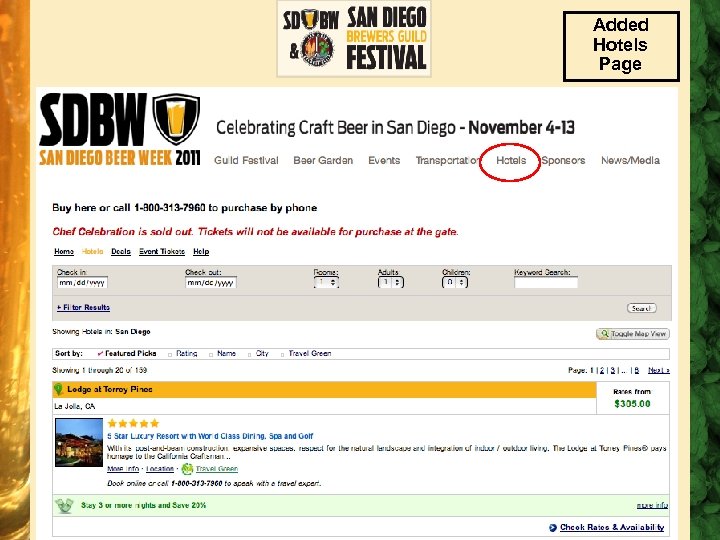Click the blue arrow icon beside Check Rates
720x540 pixels.
[x=553, y=528]
